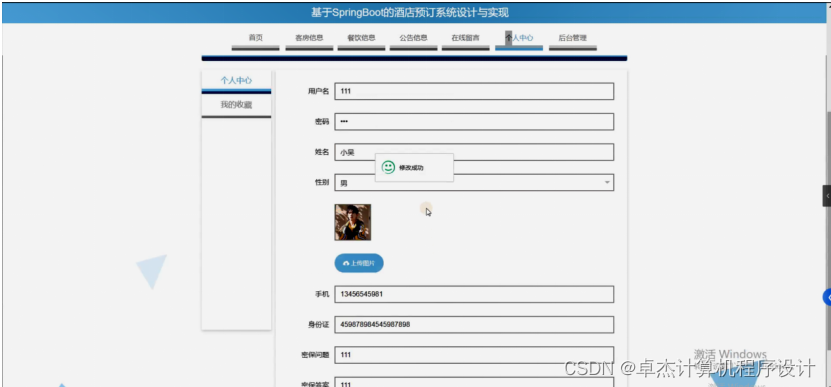Image resolution: width=831 pixels, height=387 pixels.
Task: Open 公告信息 navigation item
Action: point(413,38)
